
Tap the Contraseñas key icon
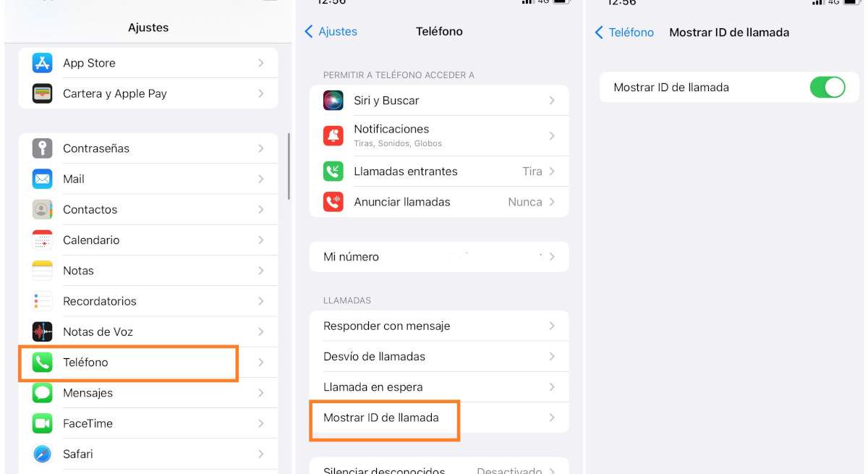[x=43, y=148]
